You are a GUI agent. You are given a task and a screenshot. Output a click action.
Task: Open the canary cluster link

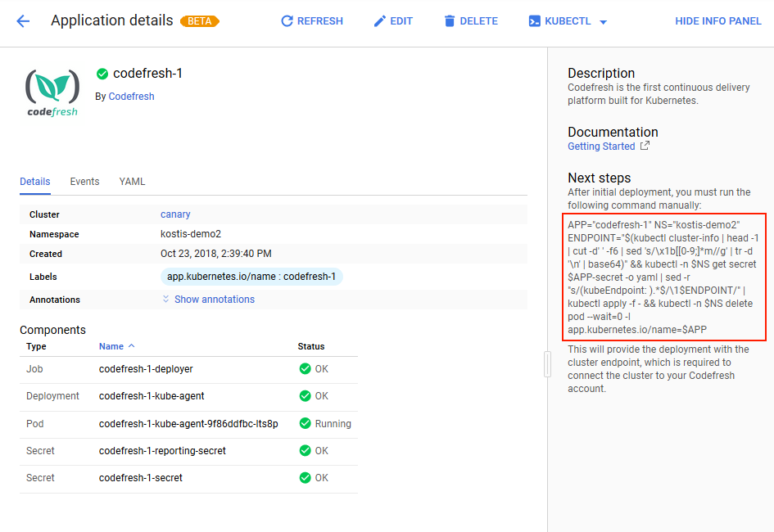click(x=175, y=214)
